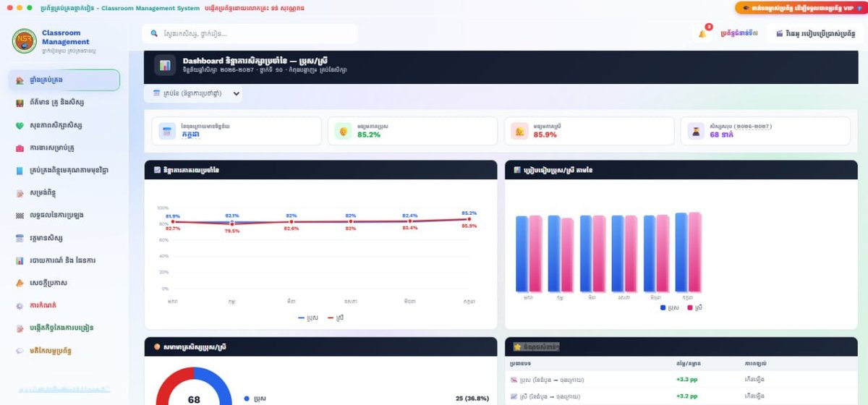Open the green heart student health item
The height and width of the screenshot is (405, 868).
coord(64,125)
